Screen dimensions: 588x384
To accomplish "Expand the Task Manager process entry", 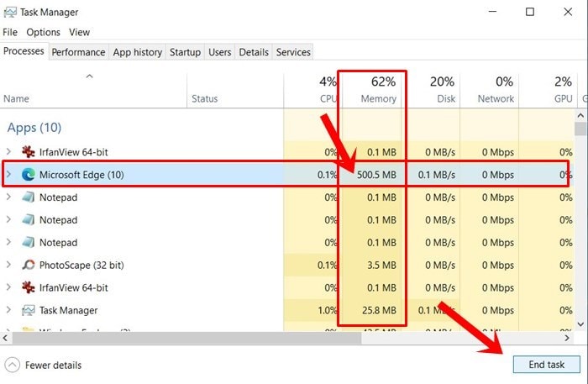I will click(x=8, y=311).
